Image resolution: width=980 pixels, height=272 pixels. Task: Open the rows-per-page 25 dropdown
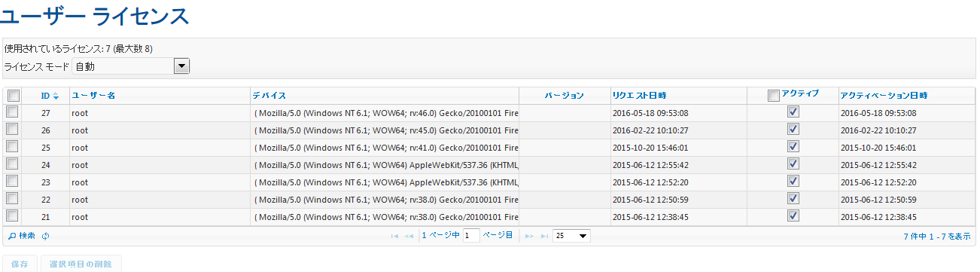point(571,236)
